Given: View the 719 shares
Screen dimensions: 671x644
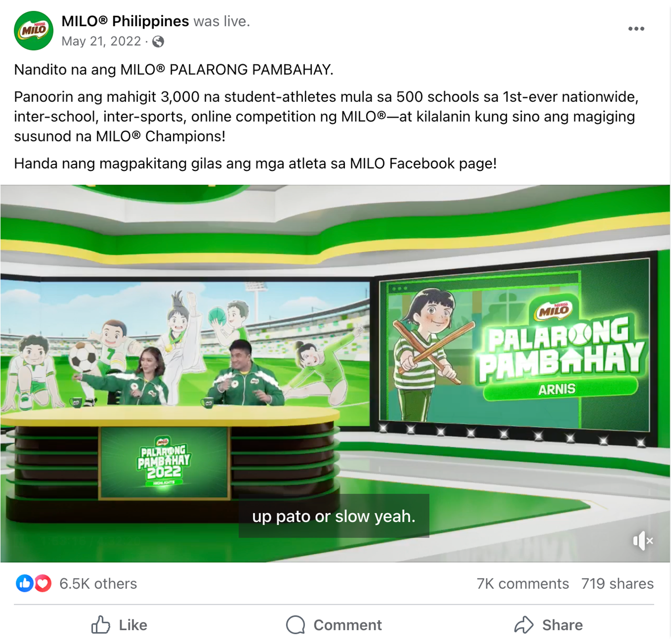Looking at the screenshot, I should point(617,583).
